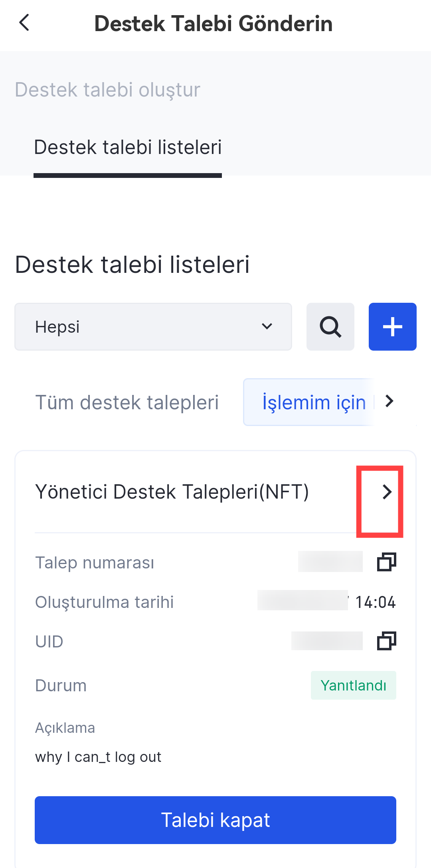Viewport: 431px width, 868px height.
Task: Copy the Talep numarası value
Action: pyautogui.click(x=386, y=562)
